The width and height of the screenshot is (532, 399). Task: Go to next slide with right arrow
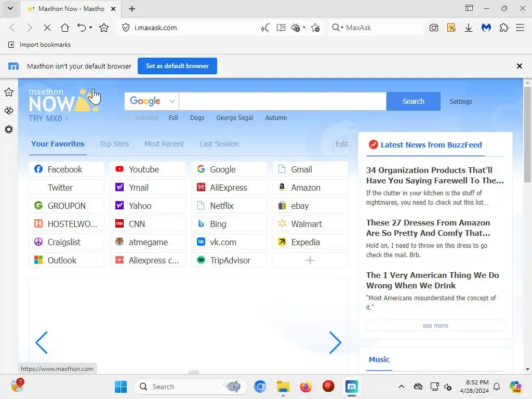pyautogui.click(x=335, y=343)
